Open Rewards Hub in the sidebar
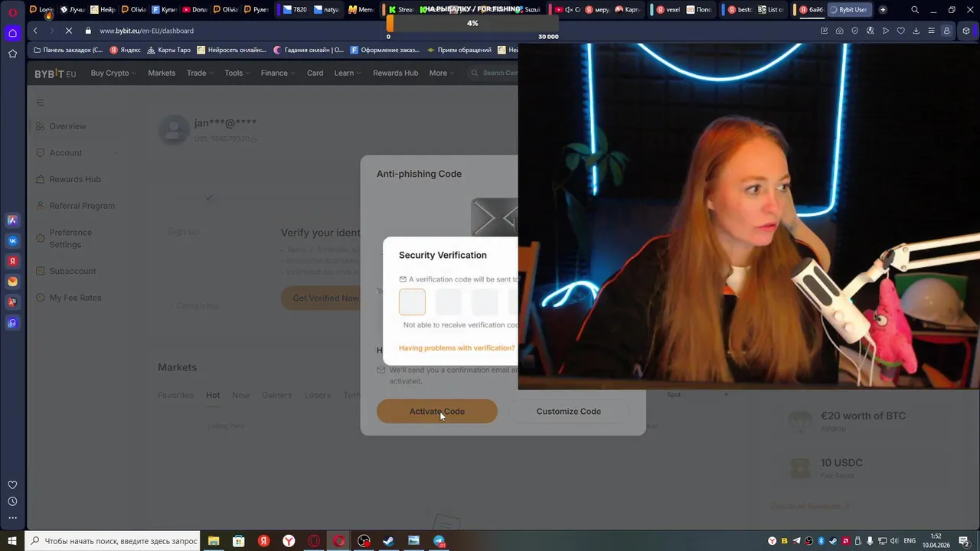 (74, 179)
